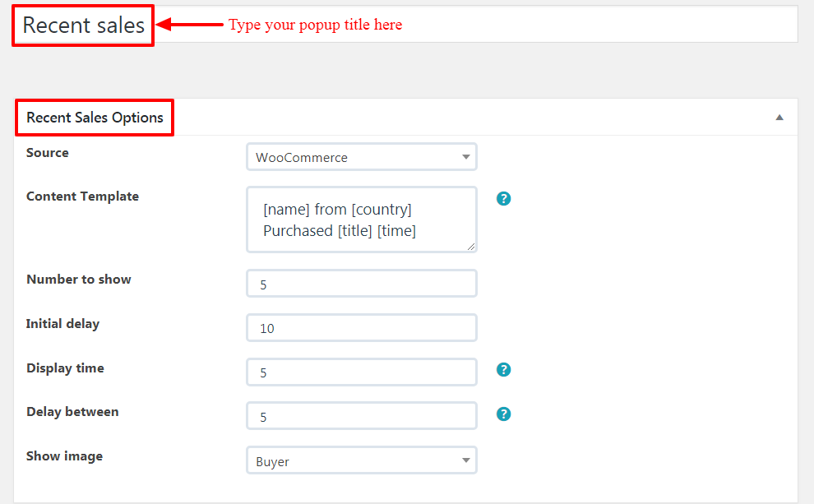Click the Recent Sales Options panel heading
Viewport: 814px width, 504px height.
[x=95, y=118]
